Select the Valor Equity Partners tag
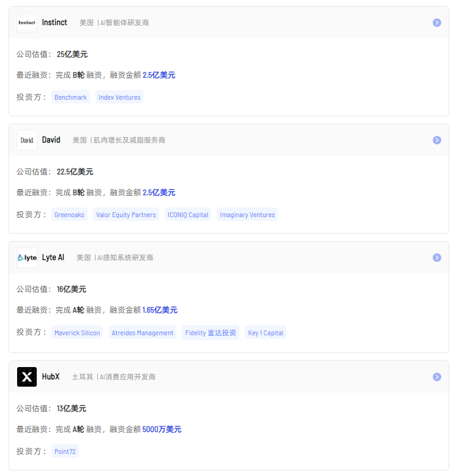The image size is (459, 476). click(x=126, y=215)
